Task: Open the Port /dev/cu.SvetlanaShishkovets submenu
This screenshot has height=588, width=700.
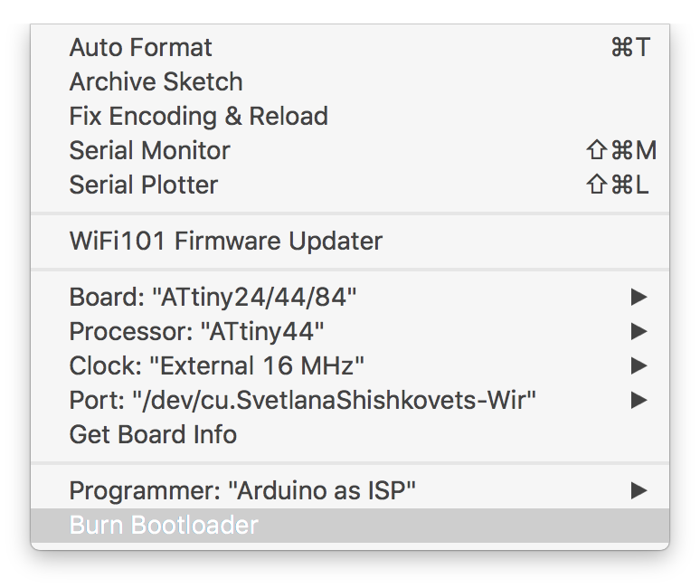Action: pyautogui.click(x=350, y=401)
